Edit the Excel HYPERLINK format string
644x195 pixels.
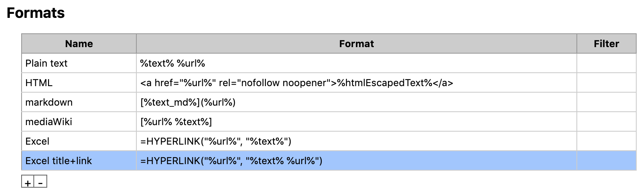pyautogui.click(x=216, y=141)
